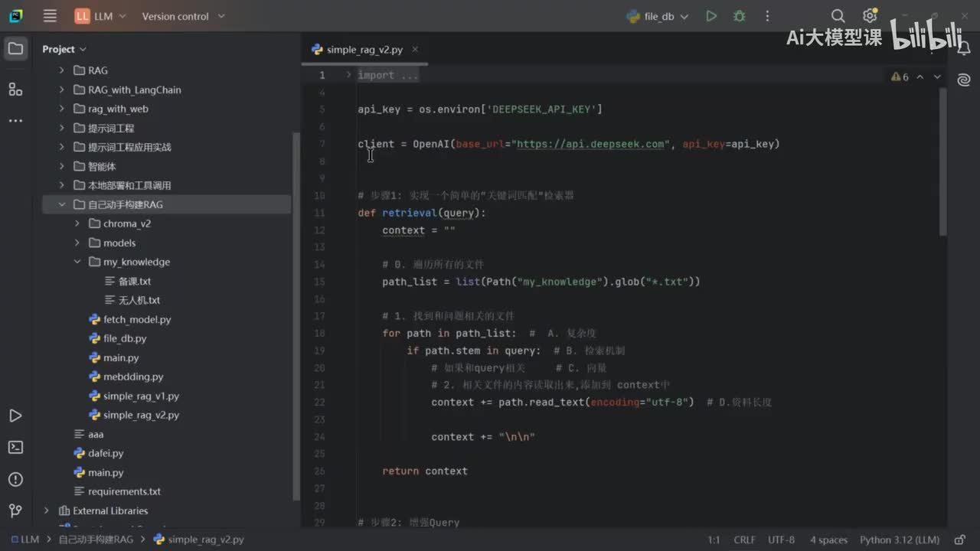The width and height of the screenshot is (980, 551).
Task: Select the 提示词工程应用实战 folder
Action: click(x=129, y=147)
